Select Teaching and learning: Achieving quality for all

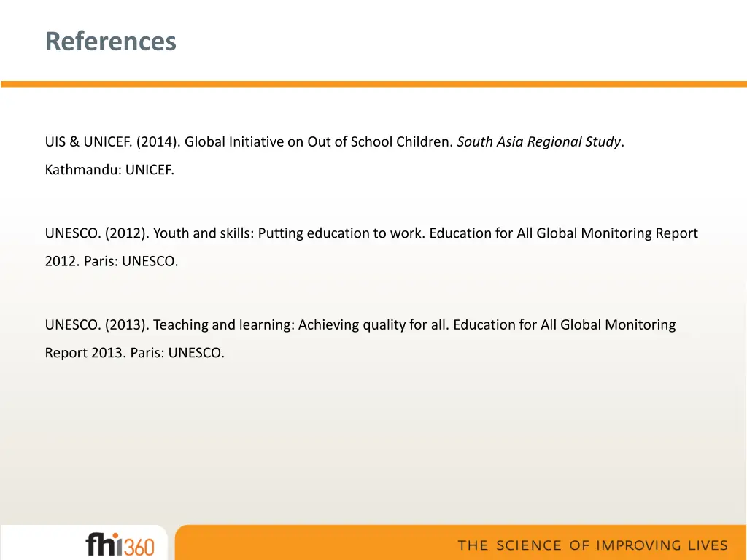(x=301, y=324)
